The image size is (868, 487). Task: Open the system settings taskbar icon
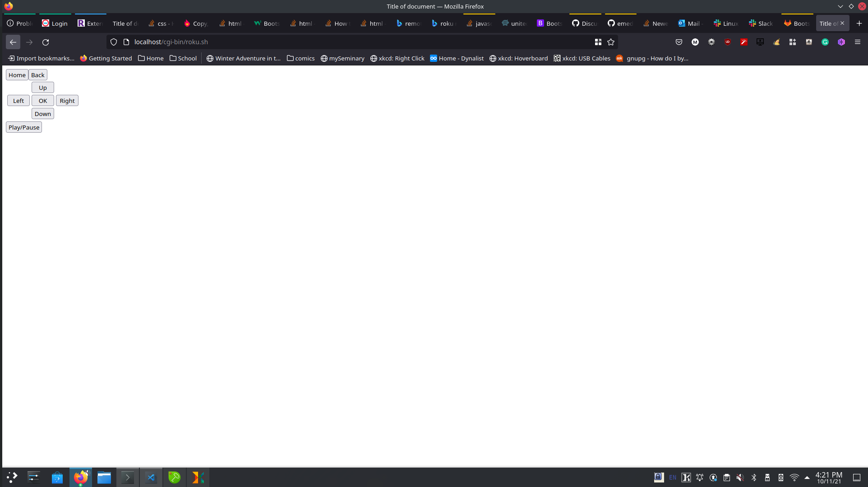pos(34,477)
